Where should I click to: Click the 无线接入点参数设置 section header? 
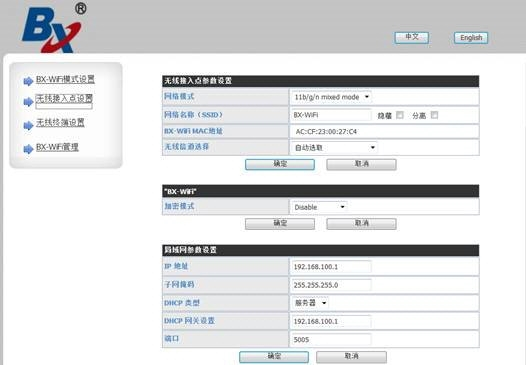(x=320, y=81)
